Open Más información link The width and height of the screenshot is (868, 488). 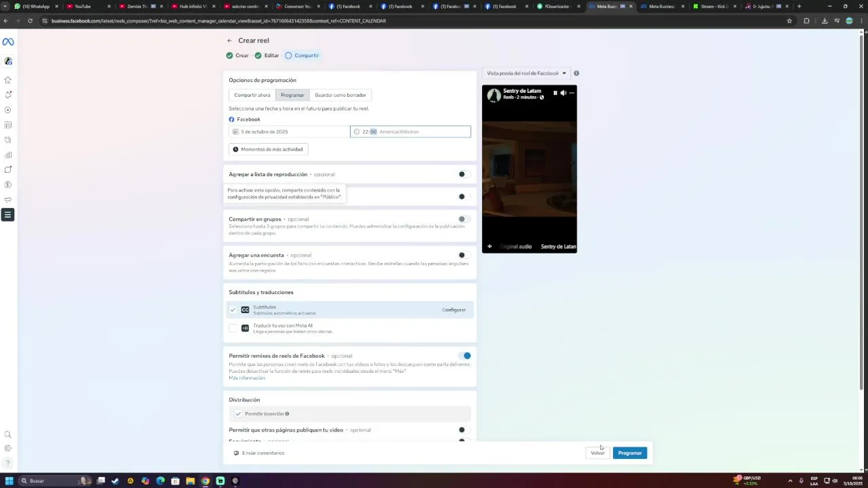[247, 378]
